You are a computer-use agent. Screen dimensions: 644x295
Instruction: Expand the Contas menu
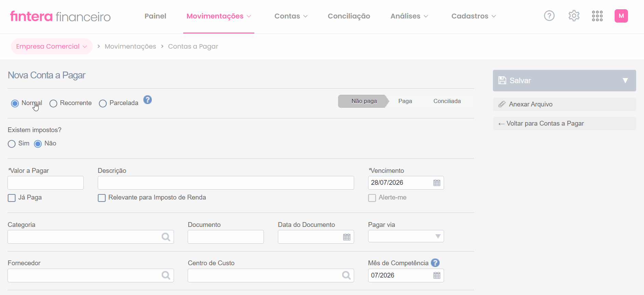291,16
